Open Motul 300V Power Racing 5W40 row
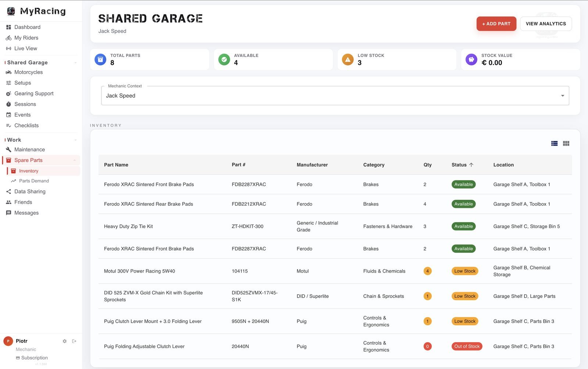This screenshot has width=588, height=369. (x=335, y=271)
